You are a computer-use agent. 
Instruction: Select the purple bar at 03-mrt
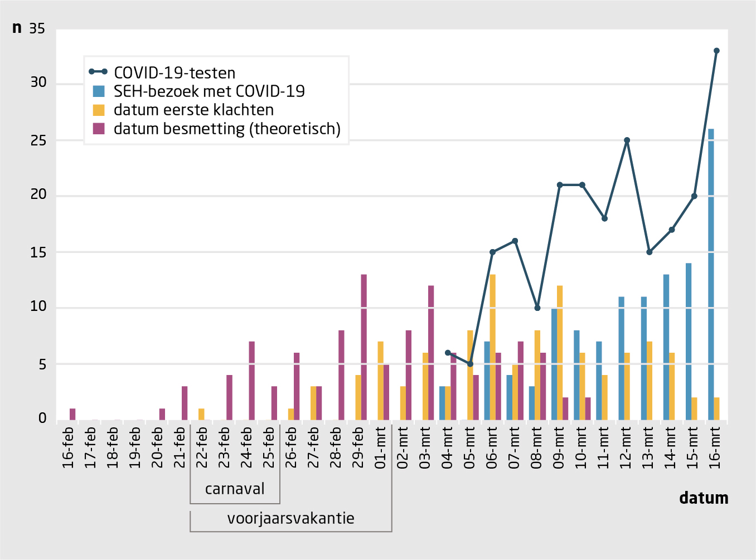(x=431, y=352)
